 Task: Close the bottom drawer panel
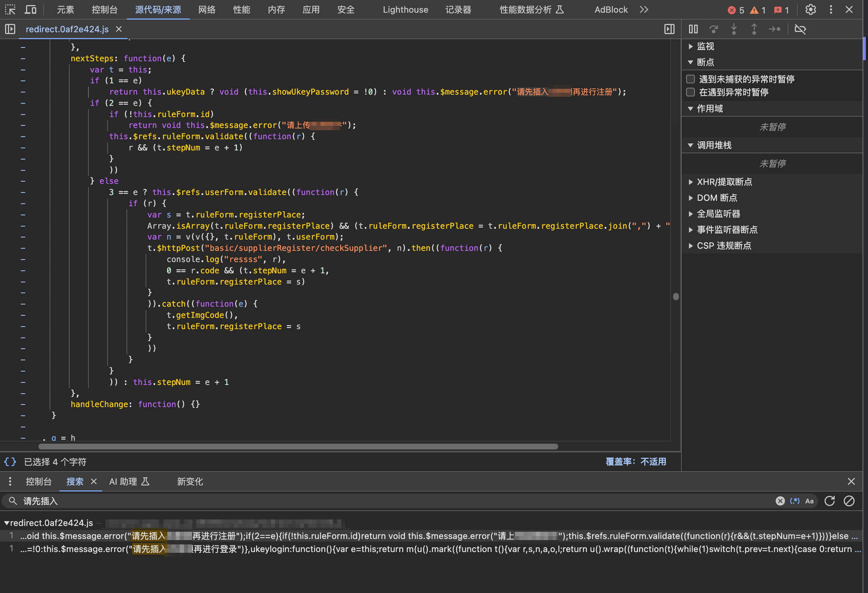click(x=851, y=482)
